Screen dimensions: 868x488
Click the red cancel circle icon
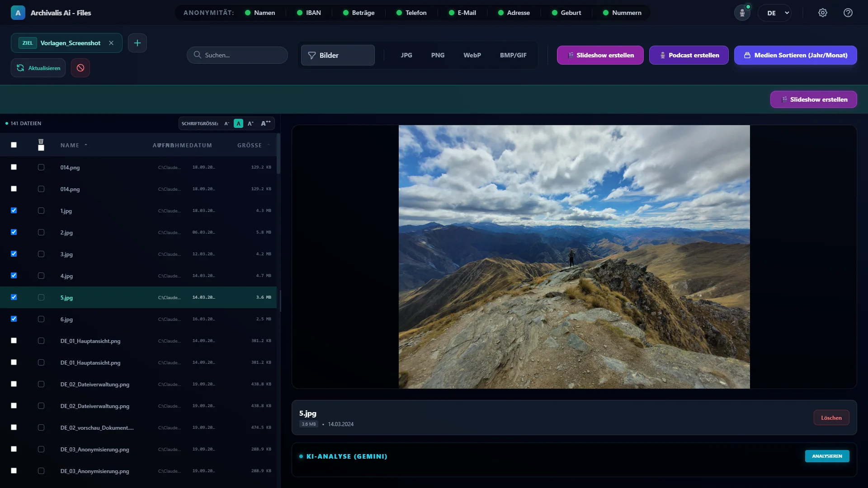click(80, 68)
